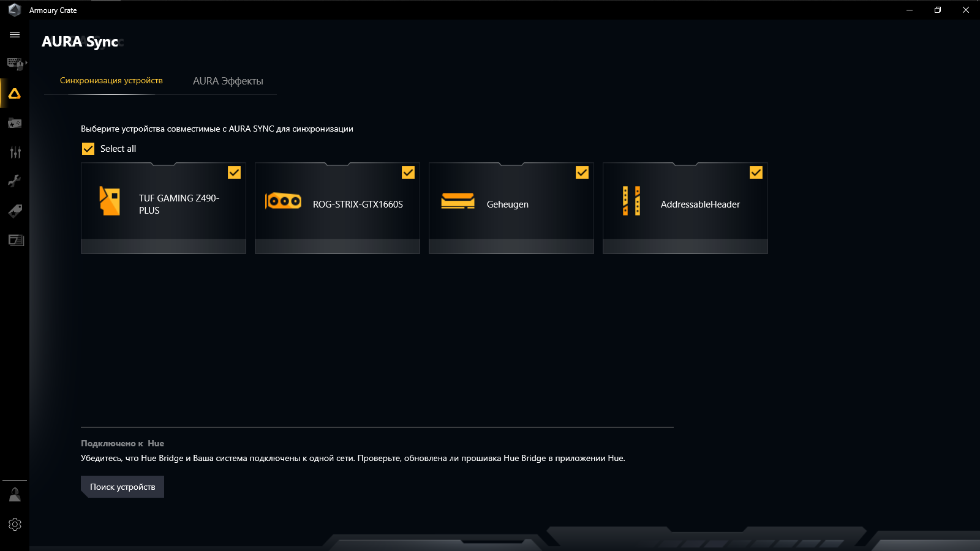Close the Armoury Crate window
Screen dimensions: 980x551
pyautogui.click(x=966, y=10)
